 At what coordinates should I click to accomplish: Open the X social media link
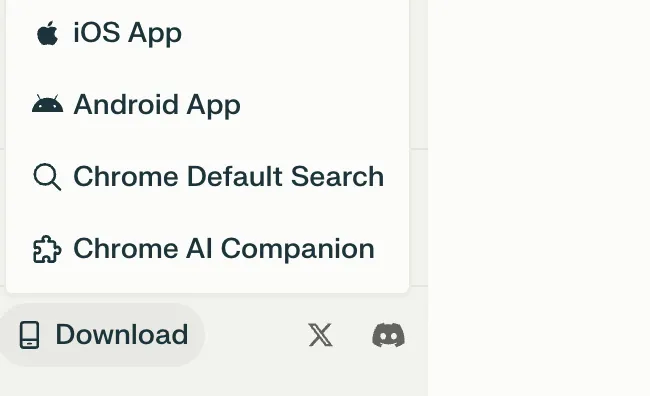pyautogui.click(x=320, y=335)
